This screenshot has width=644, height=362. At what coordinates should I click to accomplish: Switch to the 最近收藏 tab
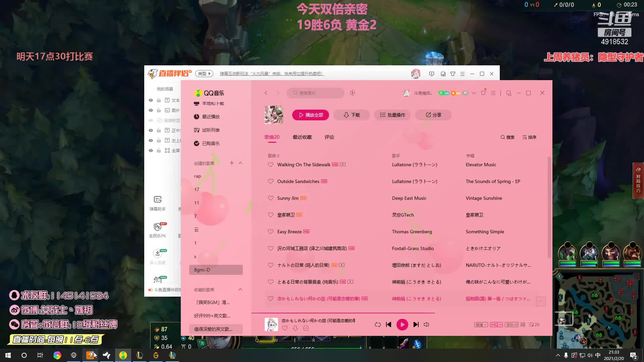(x=302, y=137)
